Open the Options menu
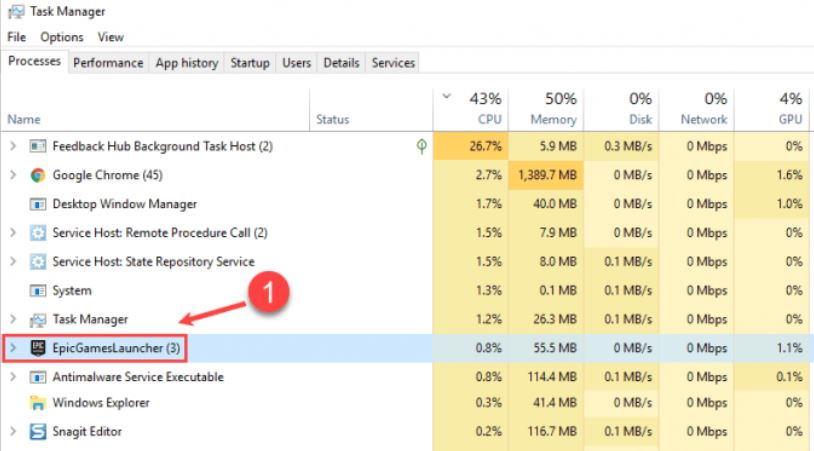Image resolution: width=814 pixels, height=451 pixels. click(x=62, y=37)
